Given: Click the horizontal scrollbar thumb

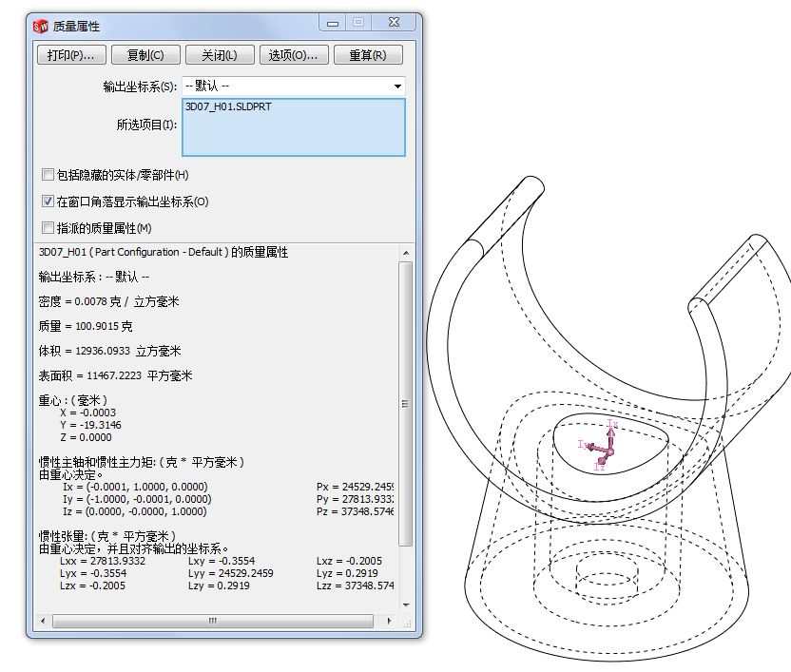Looking at the screenshot, I should 212,621.
